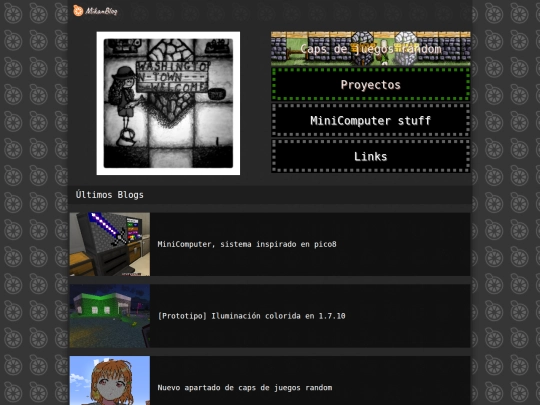Read 'Nuevo apartado de caps de juegos random'
Screen dimensions: 540x405
[245, 388]
